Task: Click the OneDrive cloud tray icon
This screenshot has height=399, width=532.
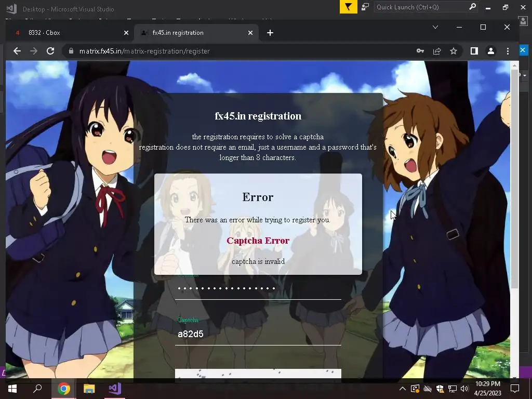Action: [x=428, y=389]
